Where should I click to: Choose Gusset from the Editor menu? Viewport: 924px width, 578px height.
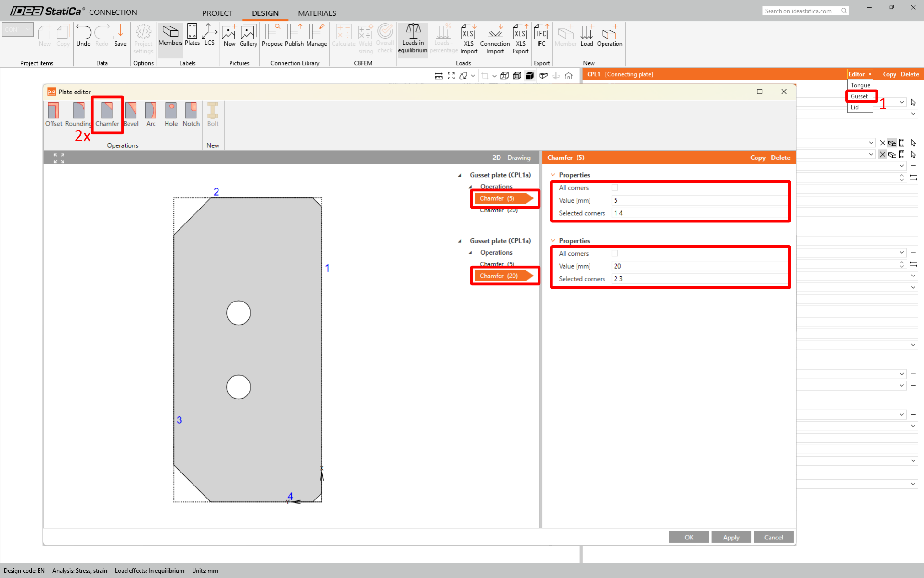(x=860, y=96)
